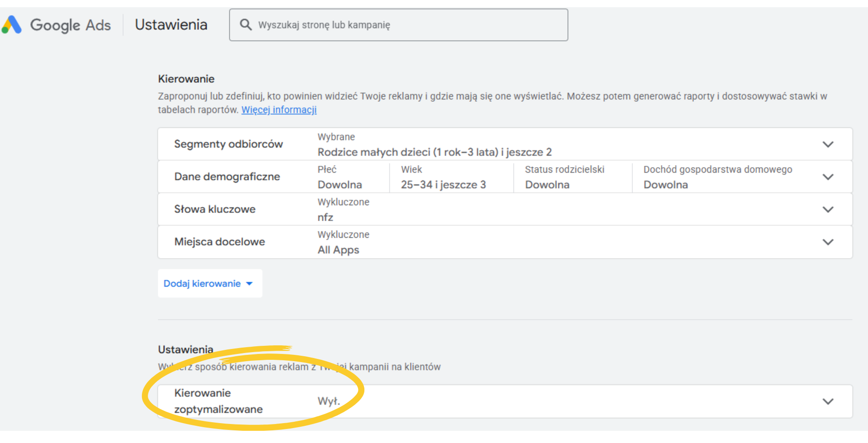Click the Kierowanie zoptymalizowane label
Screen dimensions: 868x443
click(x=218, y=401)
